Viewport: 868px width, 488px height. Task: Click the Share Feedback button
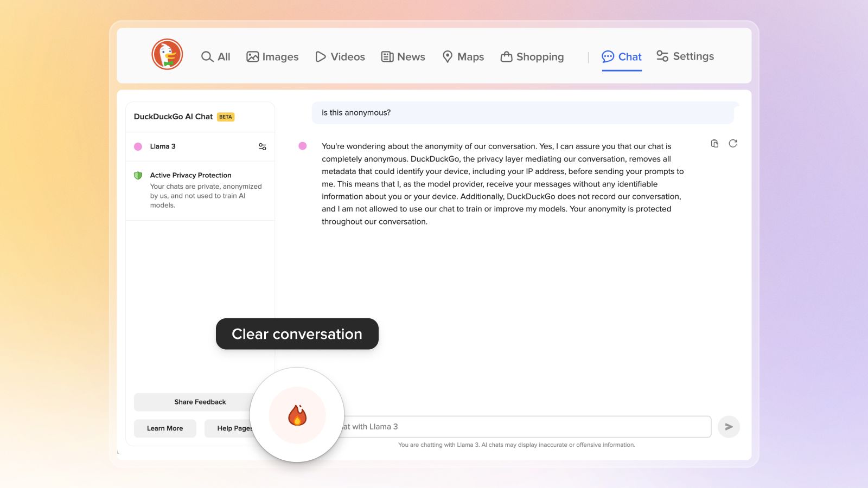click(200, 402)
